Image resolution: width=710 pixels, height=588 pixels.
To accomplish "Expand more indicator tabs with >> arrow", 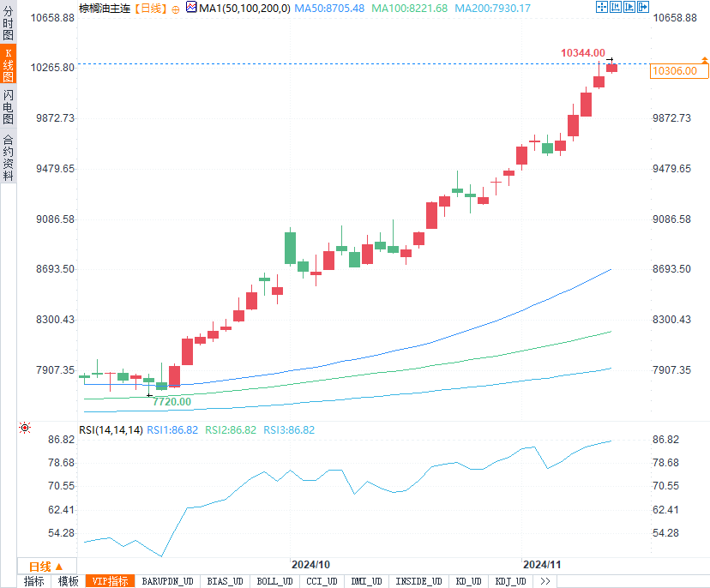I will (545, 581).
